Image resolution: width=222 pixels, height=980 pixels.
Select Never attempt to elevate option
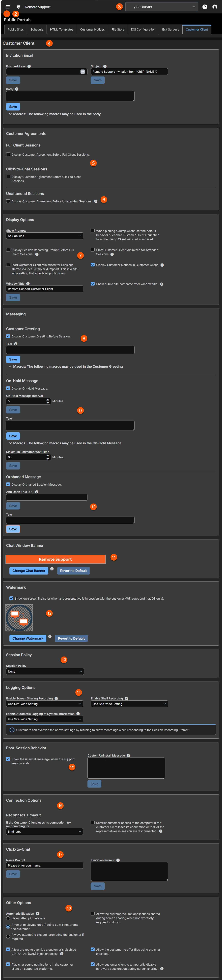coord(8,918)
